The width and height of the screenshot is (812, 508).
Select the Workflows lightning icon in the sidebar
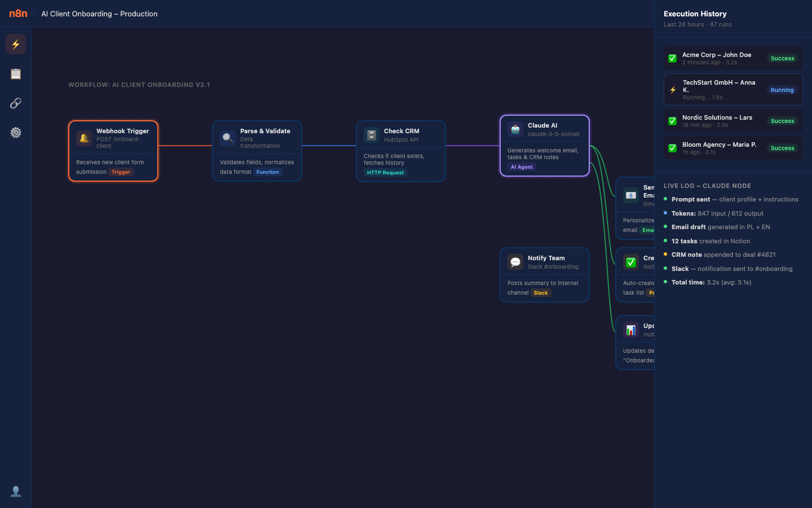(15, 43)
